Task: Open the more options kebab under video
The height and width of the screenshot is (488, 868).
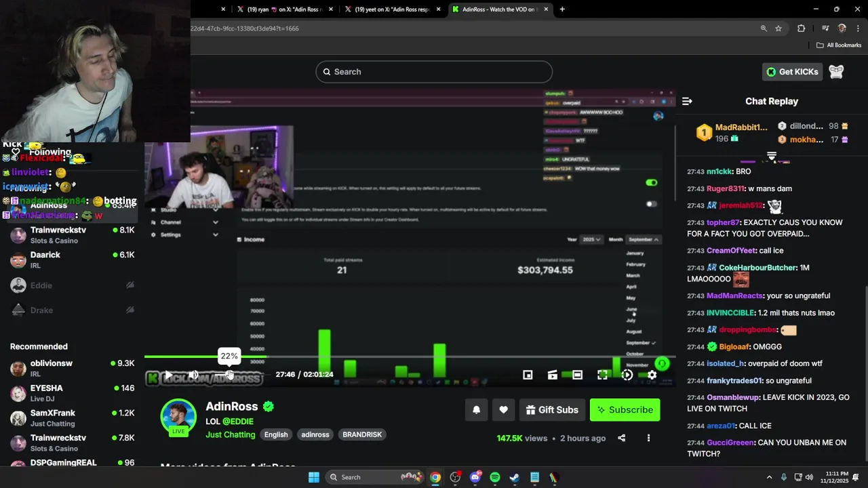Action: tap(648, 439)
